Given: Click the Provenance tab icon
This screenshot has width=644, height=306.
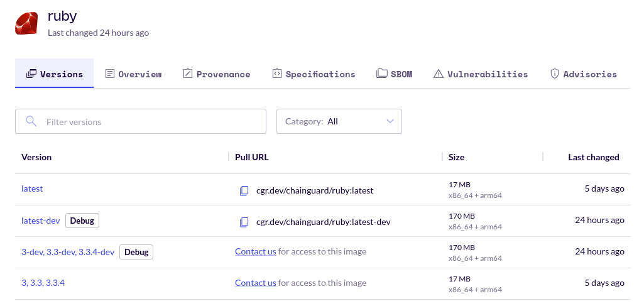Looking at the screenshot, I should coord(188,74).
